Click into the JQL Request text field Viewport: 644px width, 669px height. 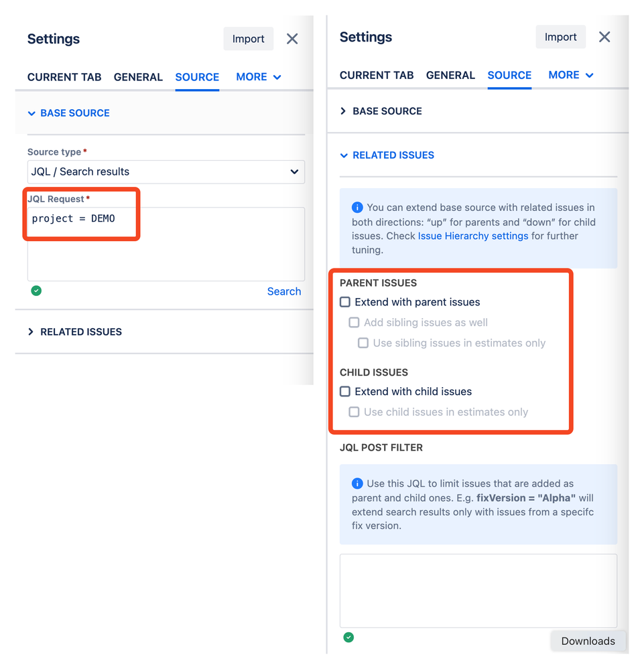click(x=166, y=244)
